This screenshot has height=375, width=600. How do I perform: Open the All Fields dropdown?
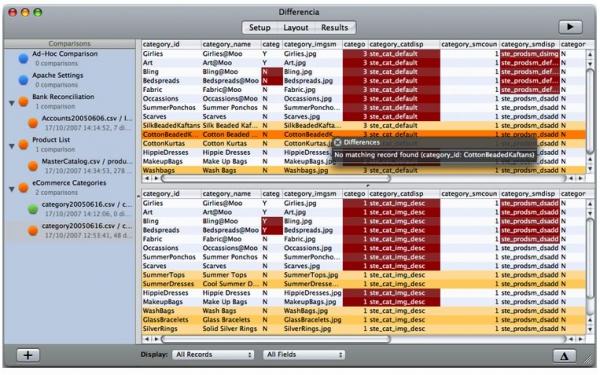304,355
